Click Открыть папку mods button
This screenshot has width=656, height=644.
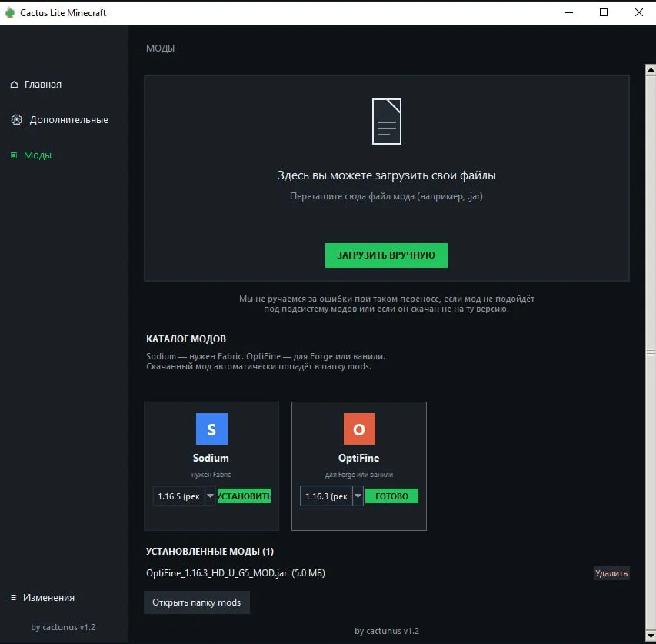(197, 602)
